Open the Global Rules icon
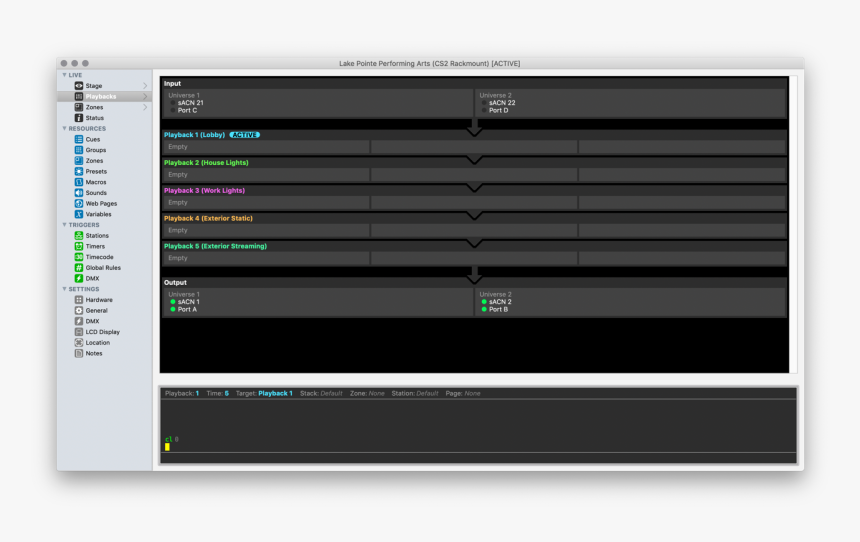 (79, 268)
